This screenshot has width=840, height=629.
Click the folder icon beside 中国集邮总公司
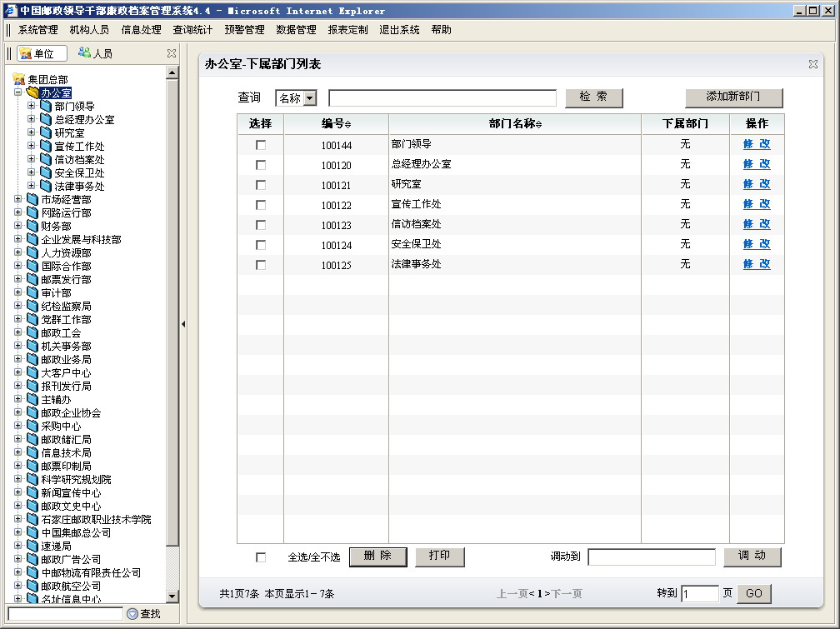tap(32, 532)
